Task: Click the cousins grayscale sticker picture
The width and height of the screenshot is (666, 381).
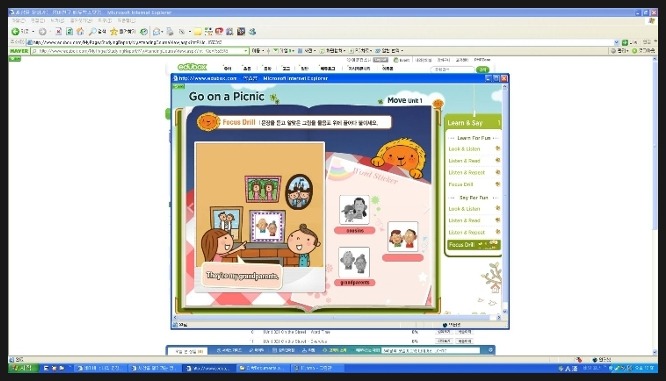Action: click(x=354, y=210)
